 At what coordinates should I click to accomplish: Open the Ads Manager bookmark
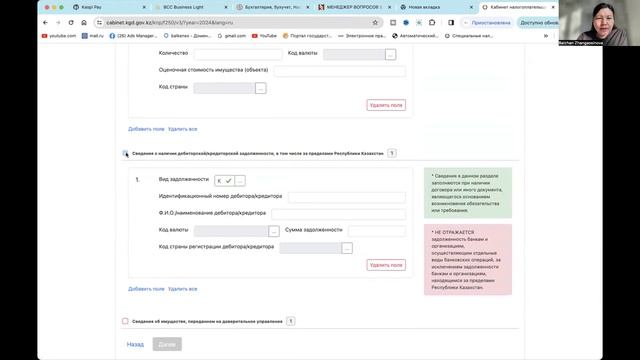click(133, 36)
